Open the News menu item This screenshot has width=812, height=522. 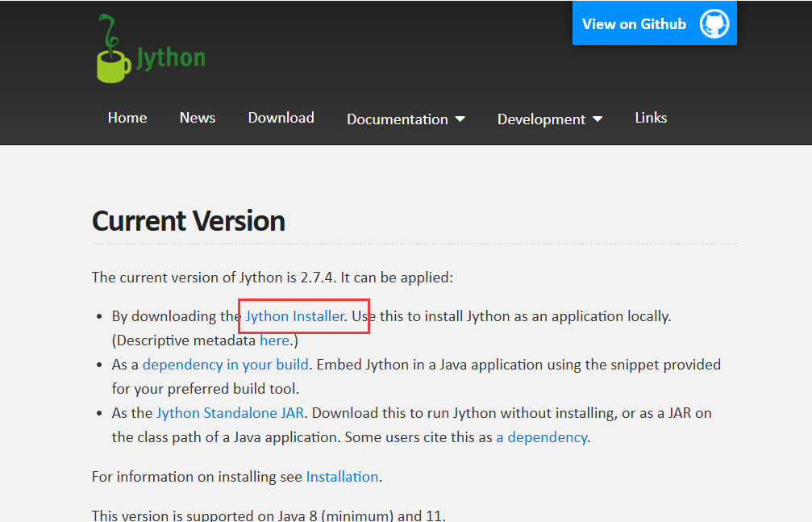click(198, 118)
